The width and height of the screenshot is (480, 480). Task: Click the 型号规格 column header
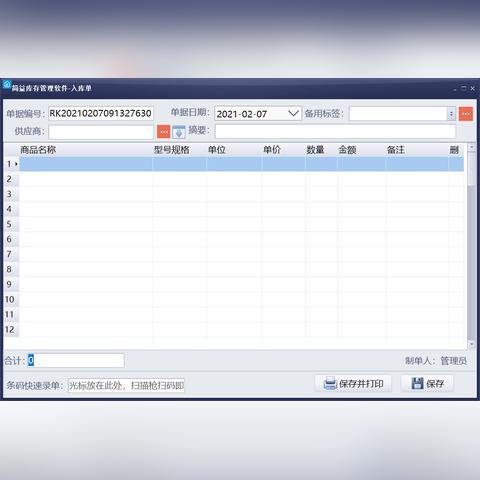tap(172, 150)
